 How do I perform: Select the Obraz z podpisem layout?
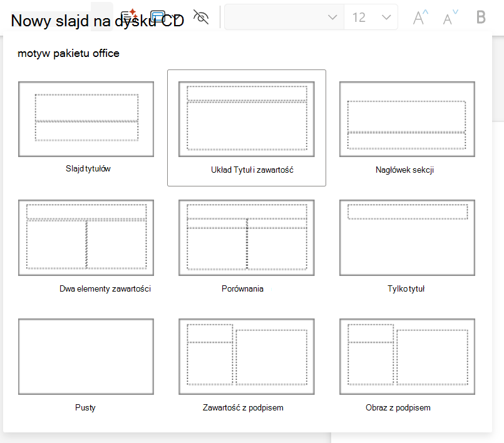407,357
